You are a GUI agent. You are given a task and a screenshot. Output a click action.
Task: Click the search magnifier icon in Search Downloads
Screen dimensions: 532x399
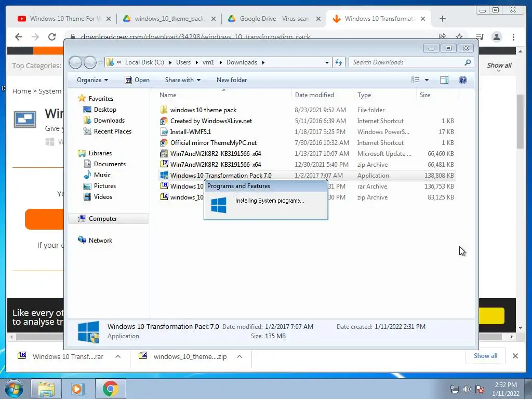point(468,62)
